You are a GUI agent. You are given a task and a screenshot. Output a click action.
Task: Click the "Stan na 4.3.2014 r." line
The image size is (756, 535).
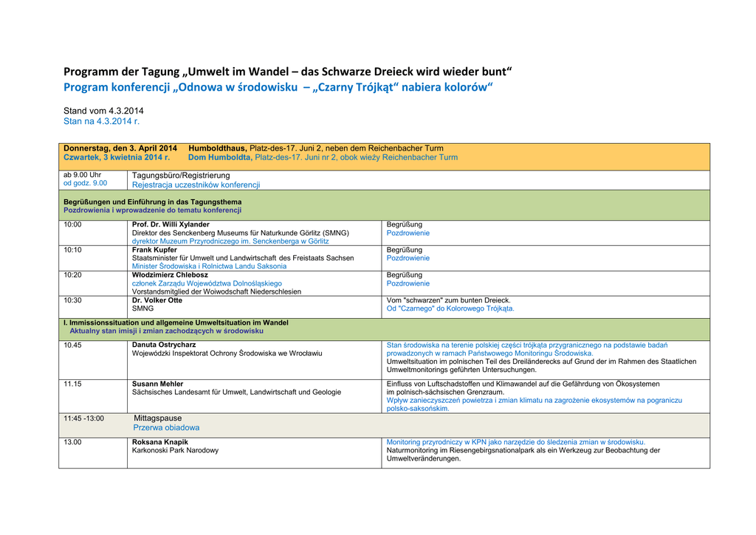(101, 121)
